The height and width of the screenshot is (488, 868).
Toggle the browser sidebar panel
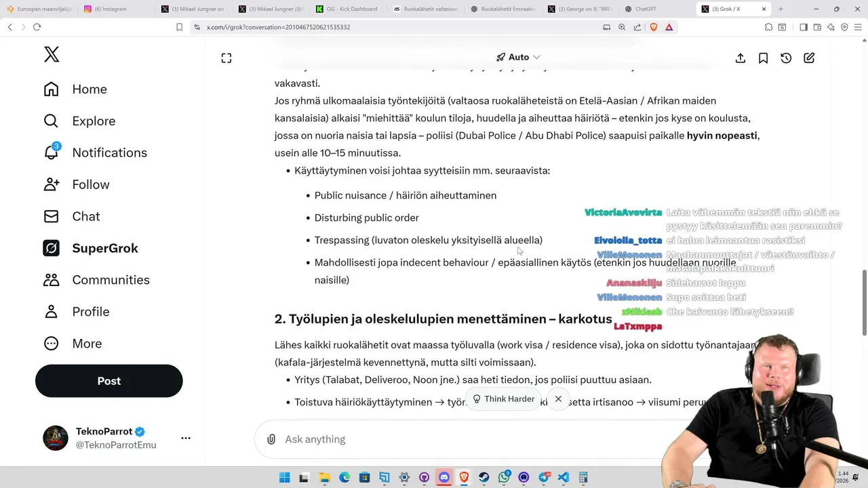point(803,27)
